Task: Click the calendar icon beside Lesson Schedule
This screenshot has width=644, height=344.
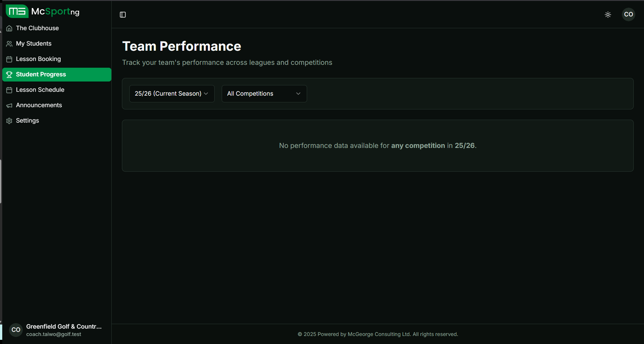Action: pos(9,90)
